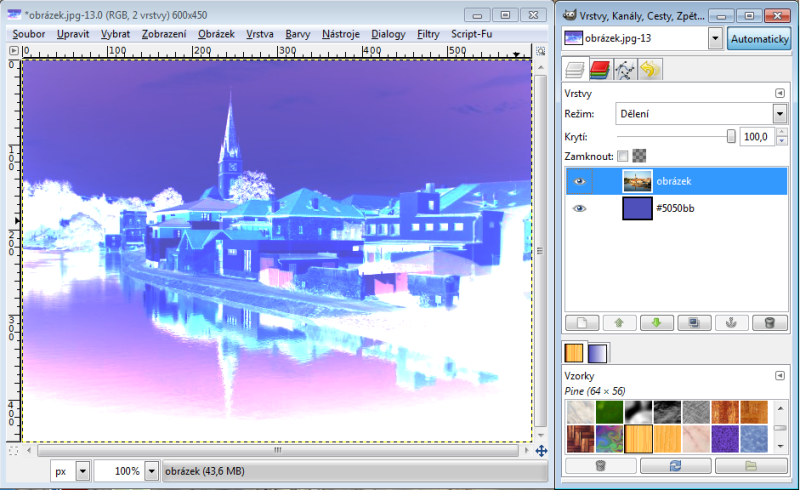Open the Upravit menu
This screenshot has height=490, width=800.
73,34
